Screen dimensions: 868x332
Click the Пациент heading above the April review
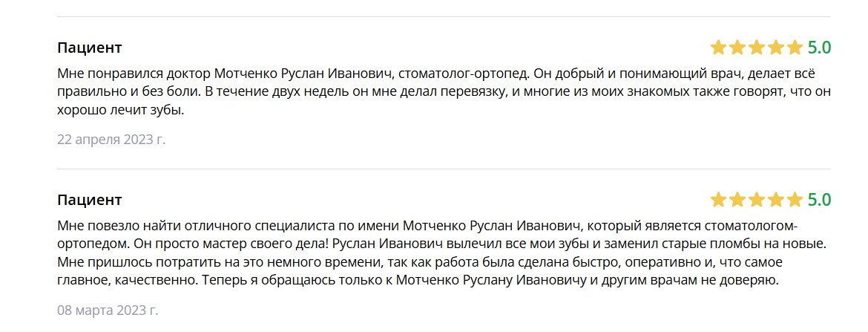[89, 48]
